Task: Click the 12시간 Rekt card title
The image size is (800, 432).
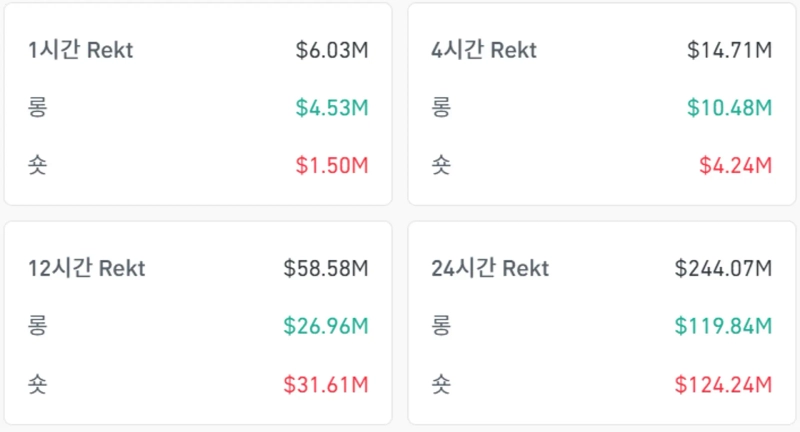Action: point(87,268)
